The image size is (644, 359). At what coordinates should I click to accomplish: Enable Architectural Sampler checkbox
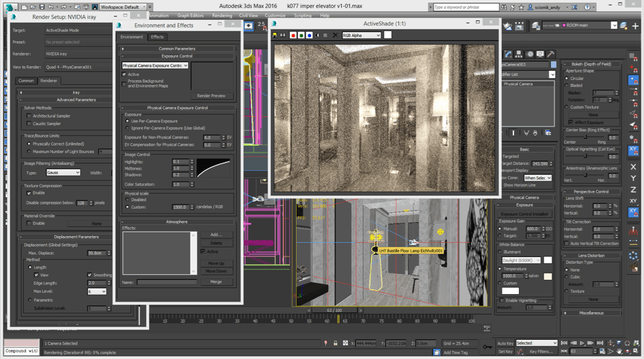pyautogui.click(x=29, y=116)
